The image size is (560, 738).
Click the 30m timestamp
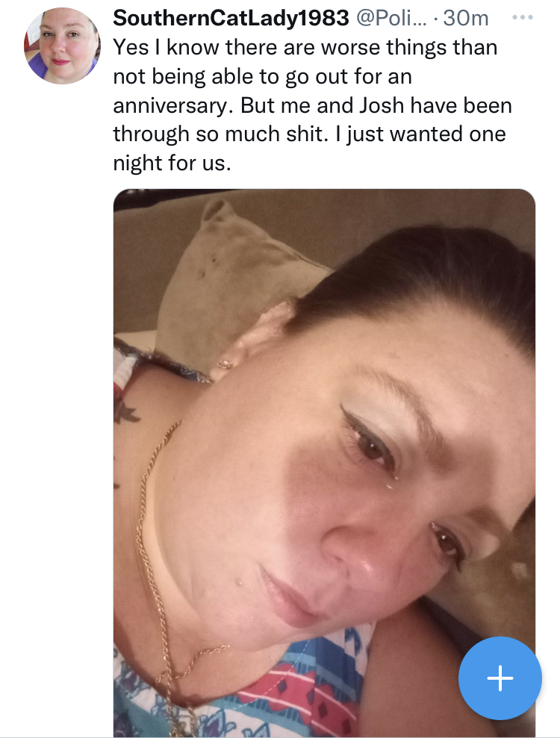pos(466,19)
